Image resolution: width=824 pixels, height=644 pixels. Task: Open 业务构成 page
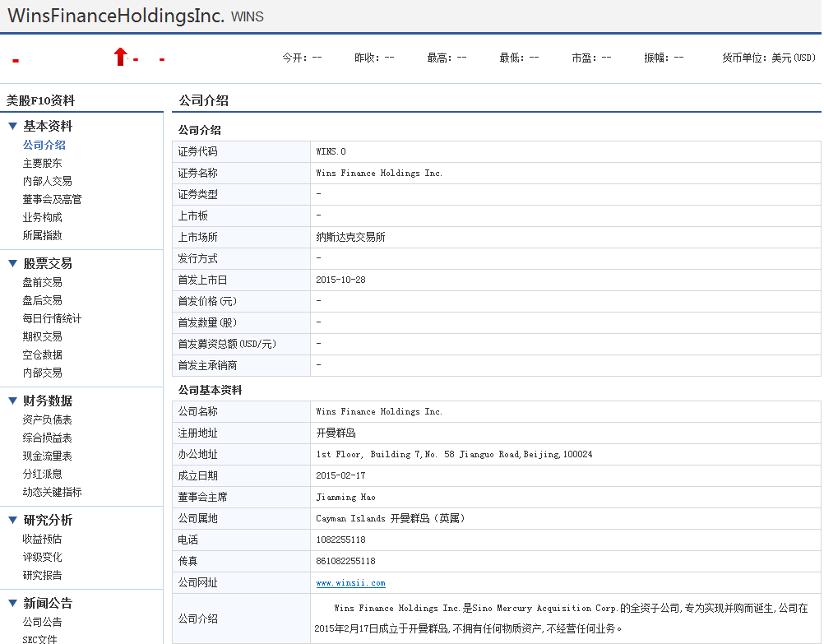[x=42, y=217]
